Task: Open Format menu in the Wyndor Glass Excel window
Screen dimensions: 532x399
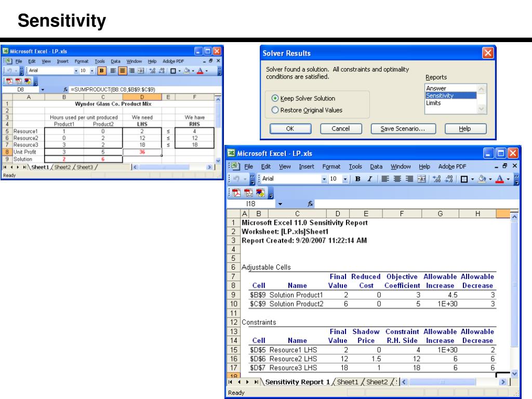Action: [82, 61]
